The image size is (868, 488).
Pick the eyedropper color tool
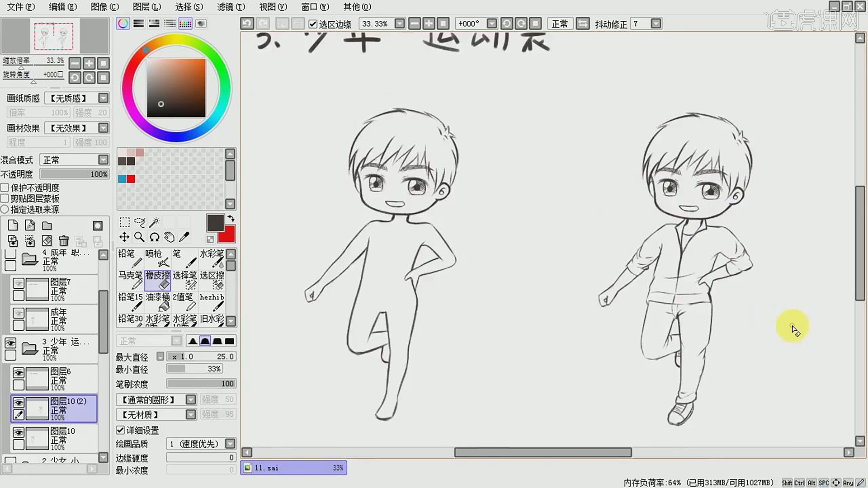pyautogui.click(x=184, y=237)
